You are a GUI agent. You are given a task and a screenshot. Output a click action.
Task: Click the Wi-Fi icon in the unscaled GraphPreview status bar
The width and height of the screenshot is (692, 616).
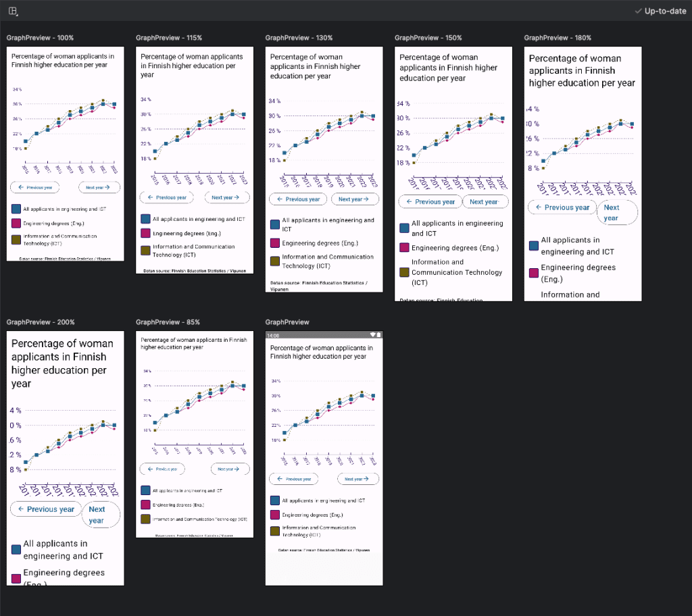372,335
